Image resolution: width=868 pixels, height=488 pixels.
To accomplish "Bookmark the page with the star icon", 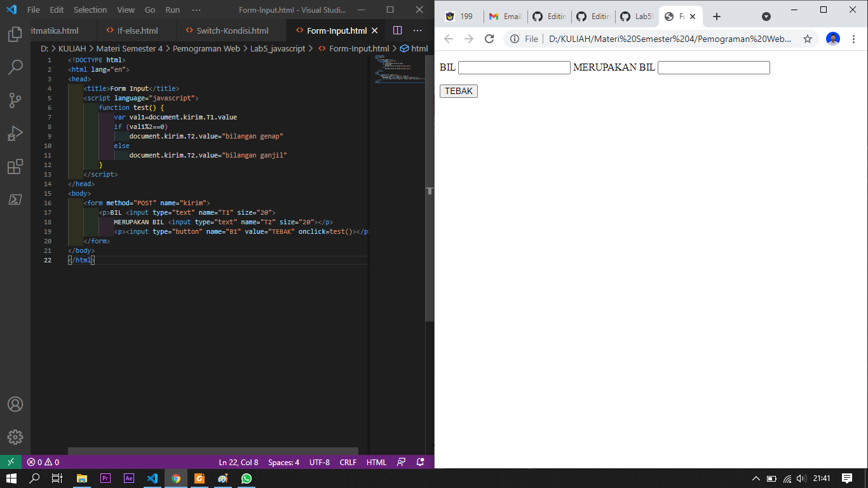I will pos(807,38).
